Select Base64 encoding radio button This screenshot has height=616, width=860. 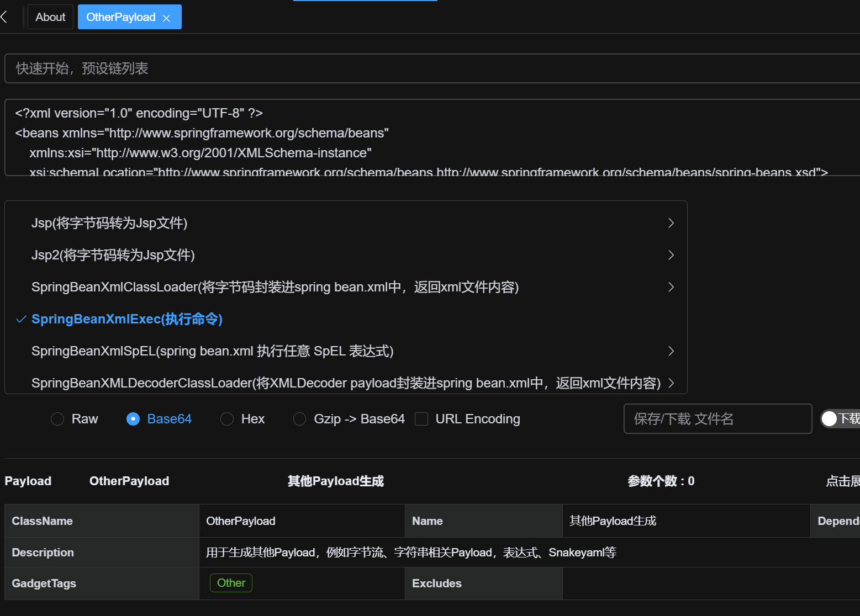point(133,419)
